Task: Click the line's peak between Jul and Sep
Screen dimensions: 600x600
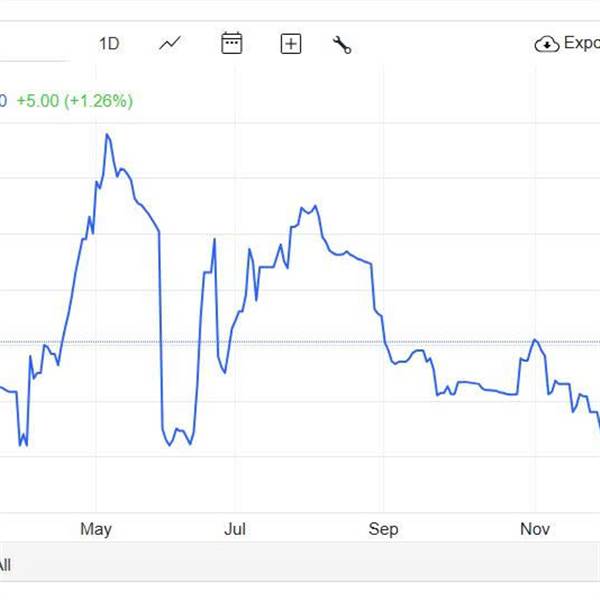Action: click(315, 207)
